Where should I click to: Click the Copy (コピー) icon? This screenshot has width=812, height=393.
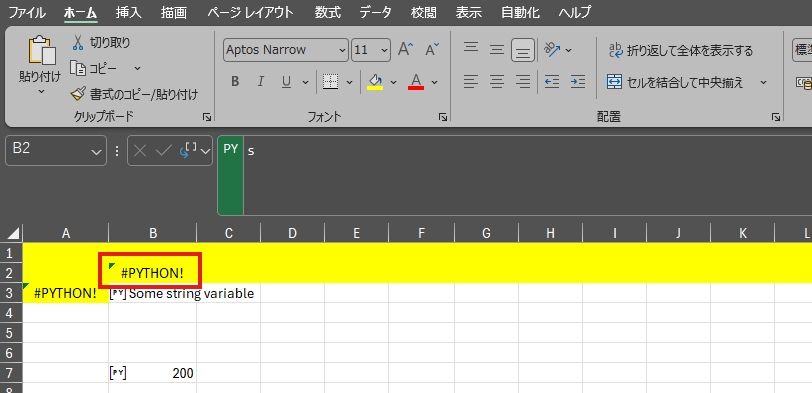click(78, 68)
